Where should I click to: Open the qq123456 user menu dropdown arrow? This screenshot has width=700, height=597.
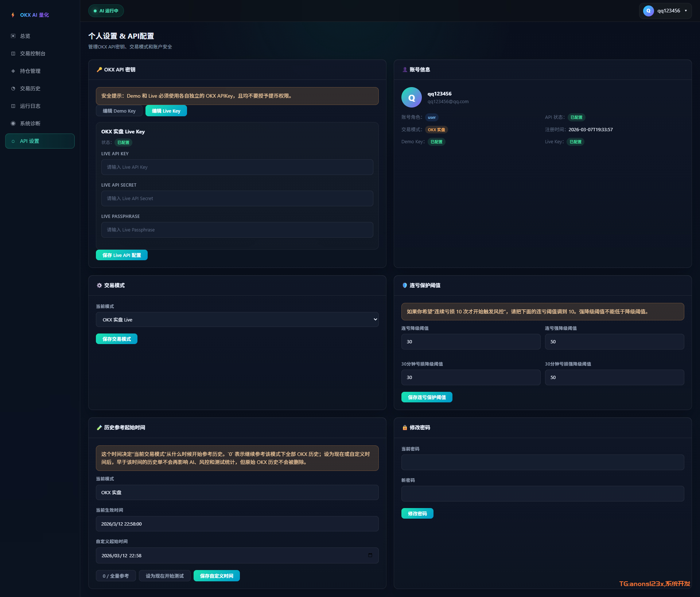(x=686, y=11)
